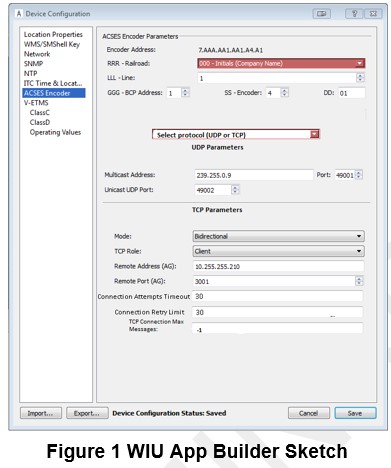Open Select protocol (UDP or TCP) dropdown
Viewport: 391px width, 468px height.
coord(236,135)
